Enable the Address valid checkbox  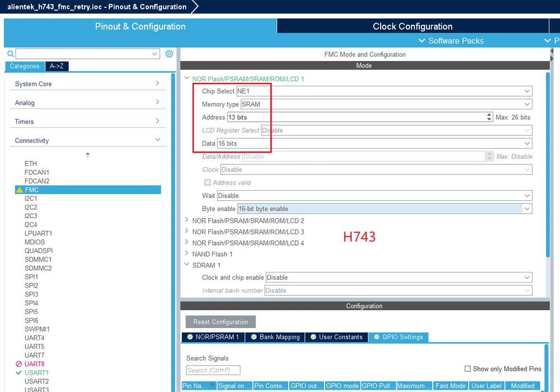207,183
